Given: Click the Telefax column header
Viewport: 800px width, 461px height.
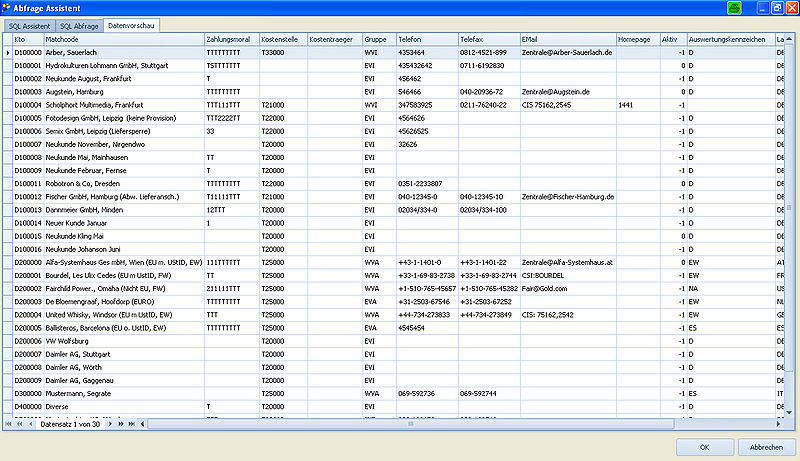Looking at the screenshot, I should [x=489, y=39].
